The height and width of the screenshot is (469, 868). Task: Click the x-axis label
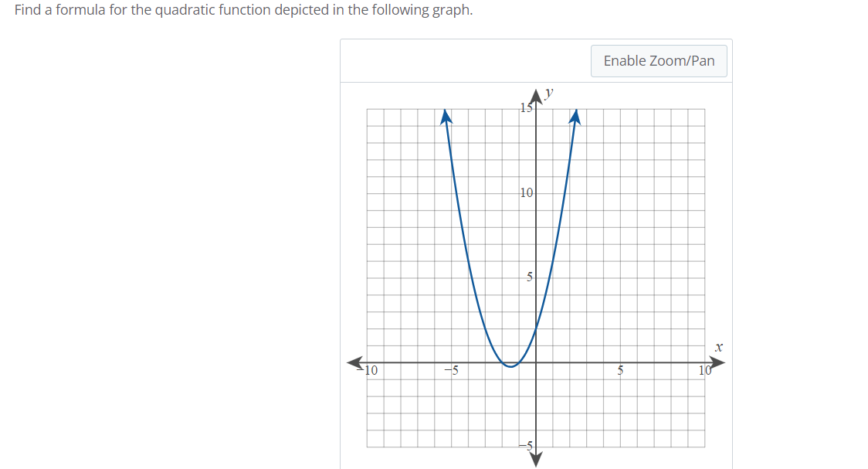(x=719, y=347)
